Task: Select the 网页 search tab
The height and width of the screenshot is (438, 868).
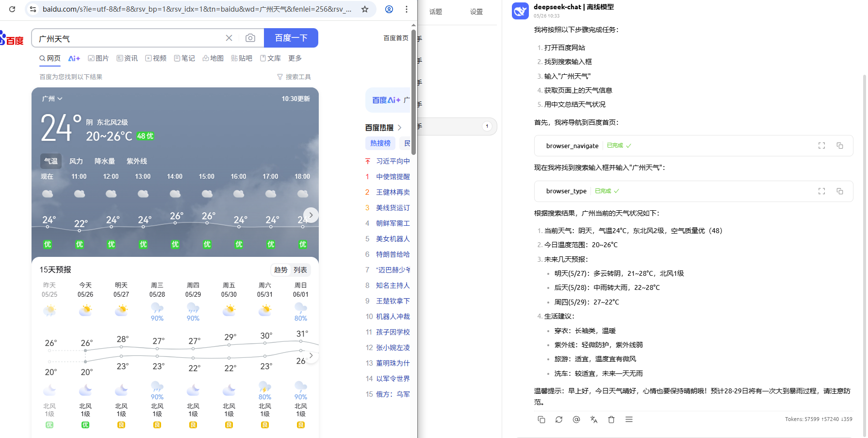Action: coord(50,58)
